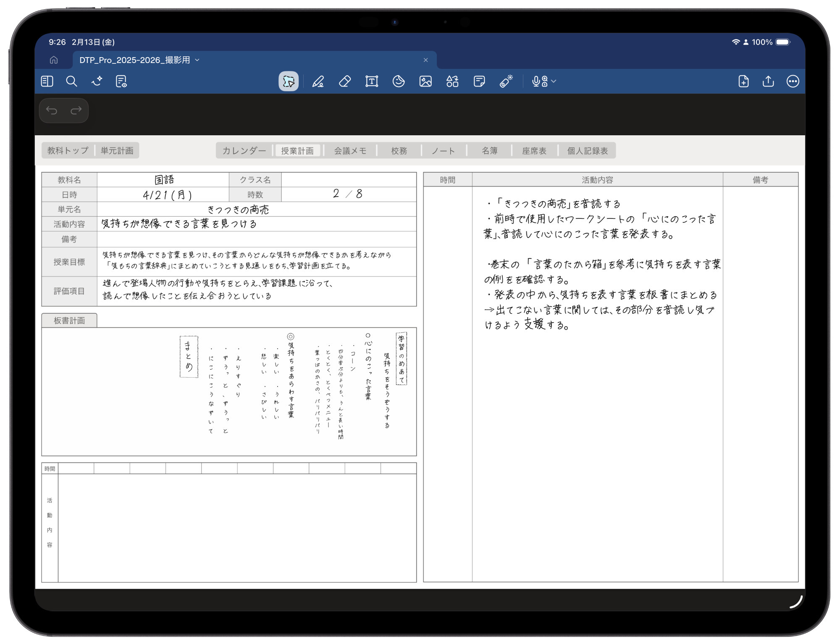Expand the microphone recording options chevron

pyautogui.click(x=554, y=81)
